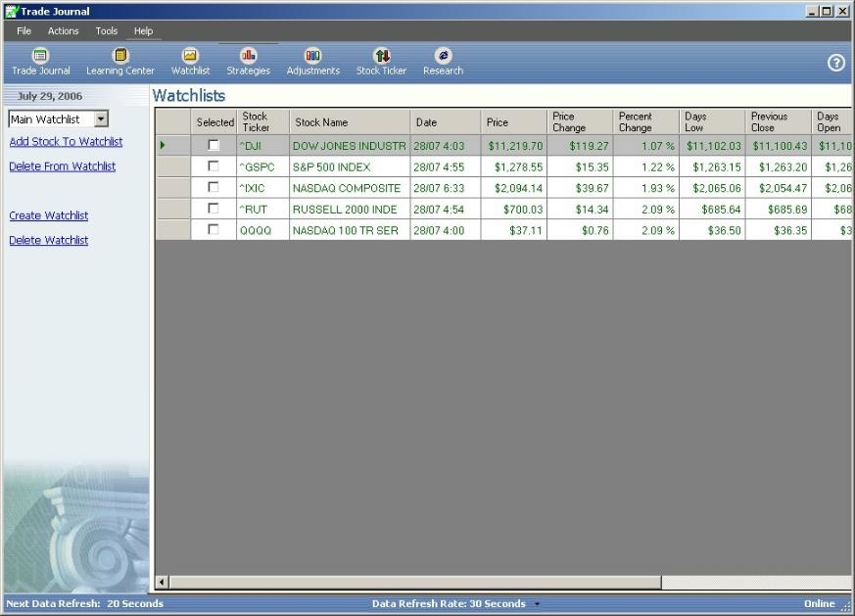
Task: Open the Adjustments icon
Action: (313, 56)
